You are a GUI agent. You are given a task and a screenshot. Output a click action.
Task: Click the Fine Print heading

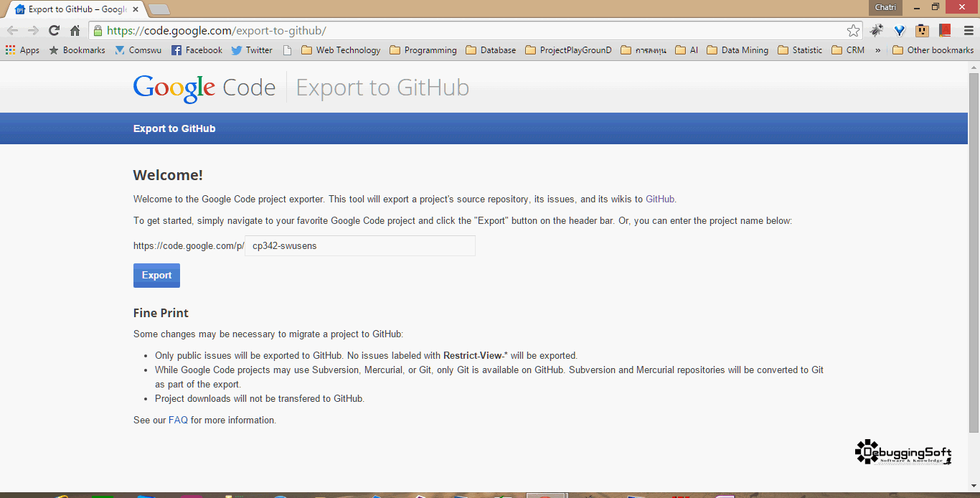[161, 313]
